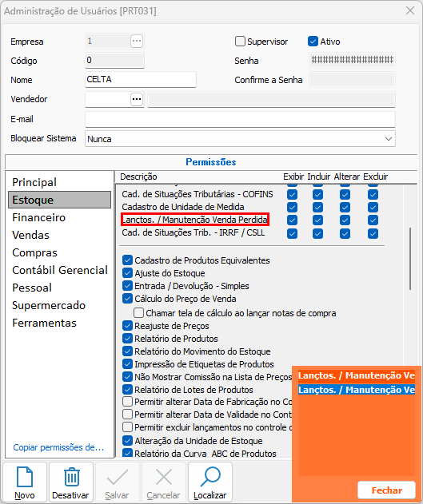The height and width of the screenshot is (504, 423).
Task: Click the Salvar checkmark icon
Action: pyautogui.click(x=117, y=477)
